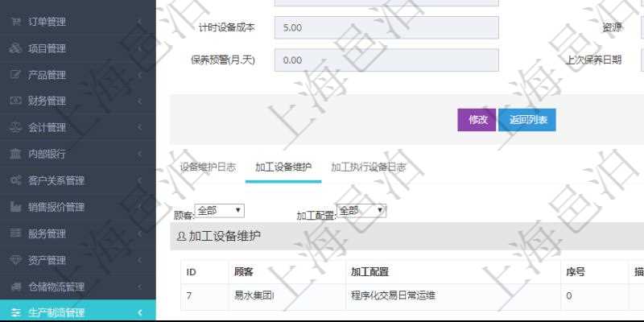Open 仓储物流管理 in the sidebar
The height and width of the screenshot is (322, 644).
(x=77, y=287)
